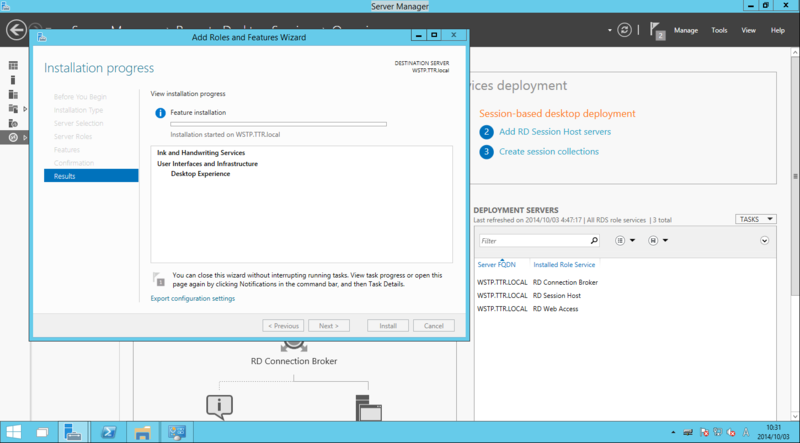800x443 pixels.
Task: Open the dropdown arrow before the refresh icon
Action: pos(610,30)
